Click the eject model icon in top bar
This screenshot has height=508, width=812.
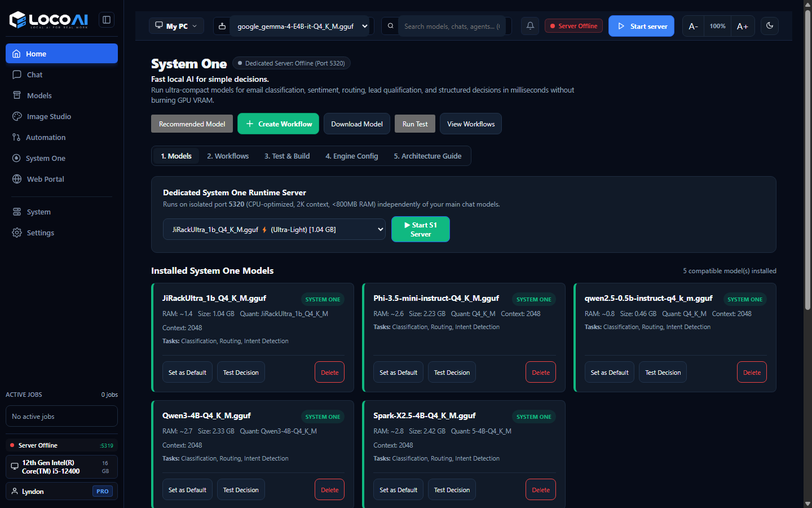pos(222,26)
